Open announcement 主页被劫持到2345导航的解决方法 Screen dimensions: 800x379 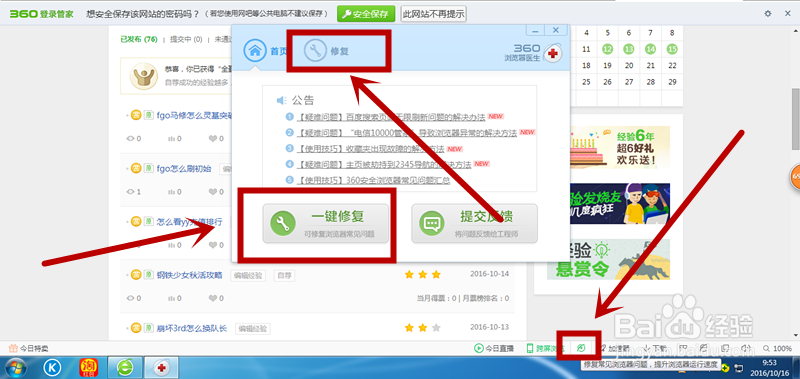click(384, 164)
